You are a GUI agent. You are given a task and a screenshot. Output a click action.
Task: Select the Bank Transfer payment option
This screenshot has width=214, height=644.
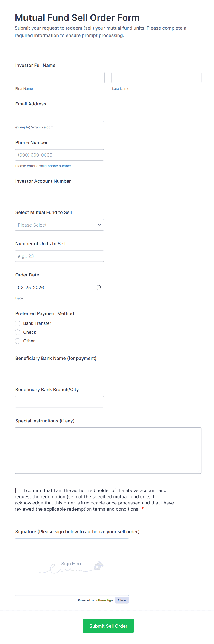pyautogui.click(x=17, y=323)
